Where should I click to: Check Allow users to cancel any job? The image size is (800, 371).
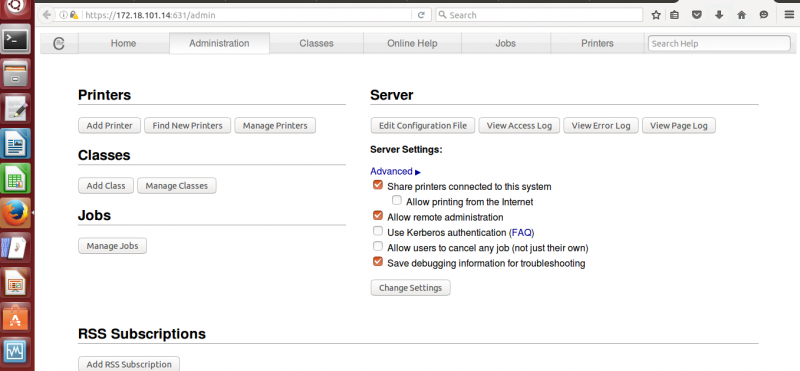pyautogui.click(x=378, y=246)
